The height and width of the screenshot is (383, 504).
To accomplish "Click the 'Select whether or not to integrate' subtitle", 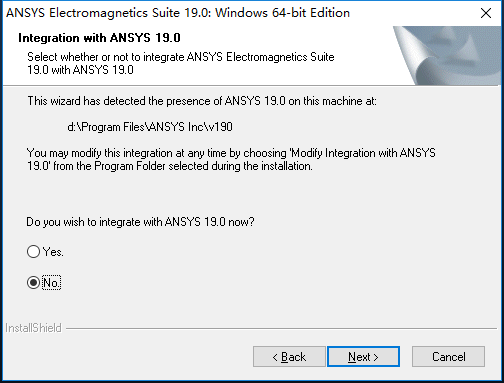I will (181, 57).
